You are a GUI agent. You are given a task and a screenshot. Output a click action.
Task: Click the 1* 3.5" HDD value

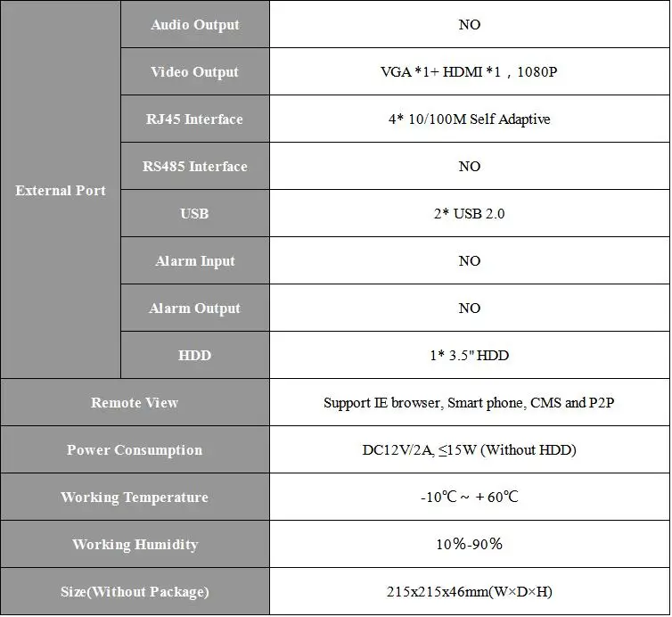point(469,355)
